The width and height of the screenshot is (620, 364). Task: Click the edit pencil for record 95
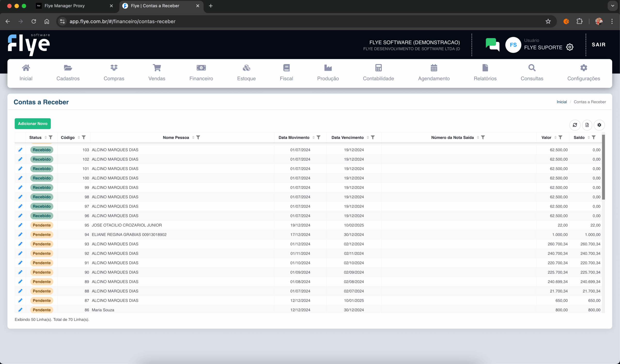(20, 225)
